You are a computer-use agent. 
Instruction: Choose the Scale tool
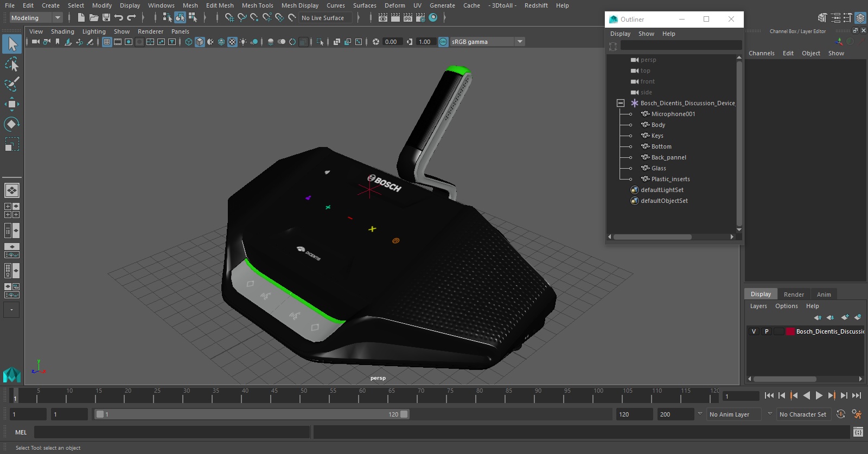[12, 144]
